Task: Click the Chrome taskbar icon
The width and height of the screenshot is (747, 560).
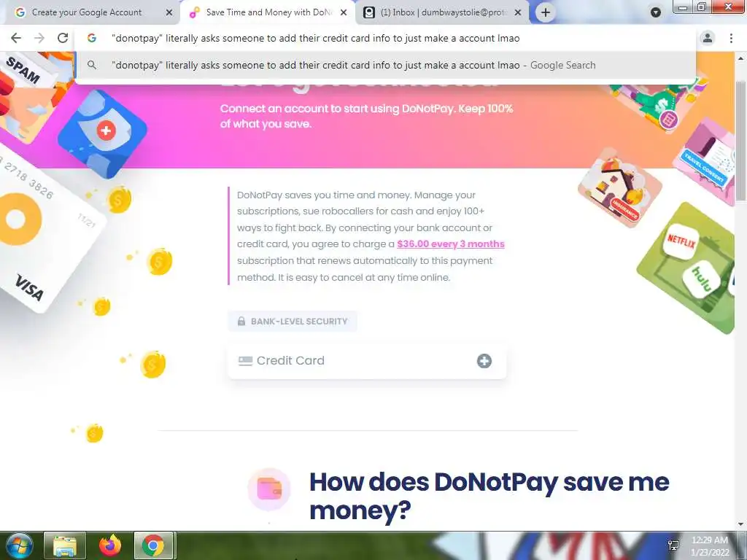Action: click(153, 545)
